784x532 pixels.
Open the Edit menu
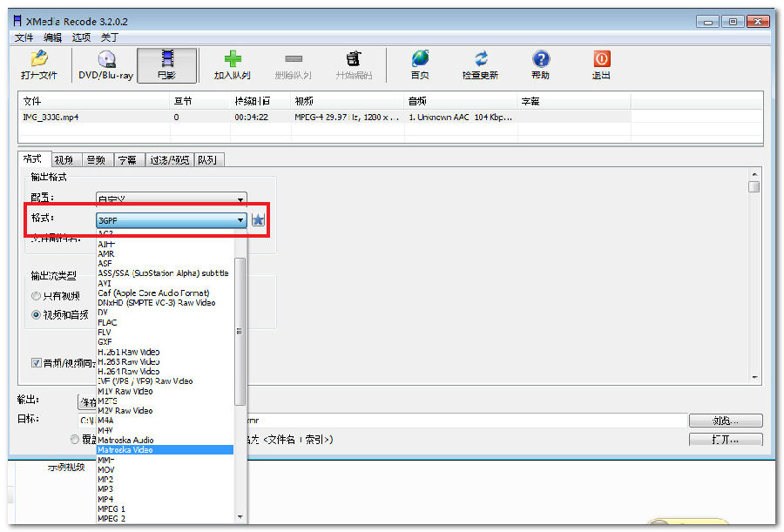coord(52,37)
